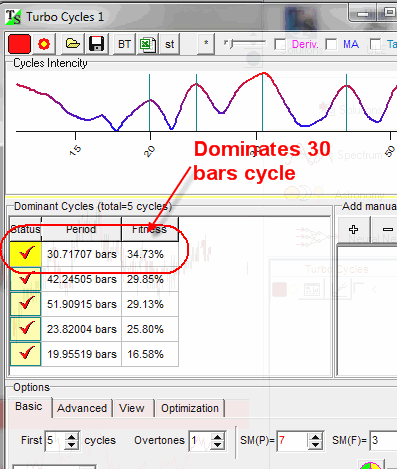Viewport: 397px width, 469px height.
Task: Increase Overtones stepper up arrow
Action: [x=217, y=436]
